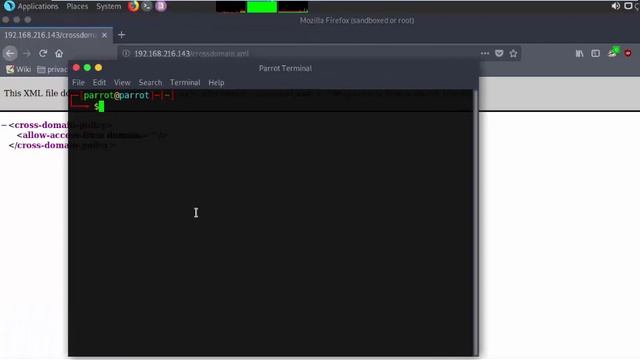Close the 192.168.216.143 Firefox tab
Image resolution: width=640 pixels, height=360 pixels.
point(104,35)
